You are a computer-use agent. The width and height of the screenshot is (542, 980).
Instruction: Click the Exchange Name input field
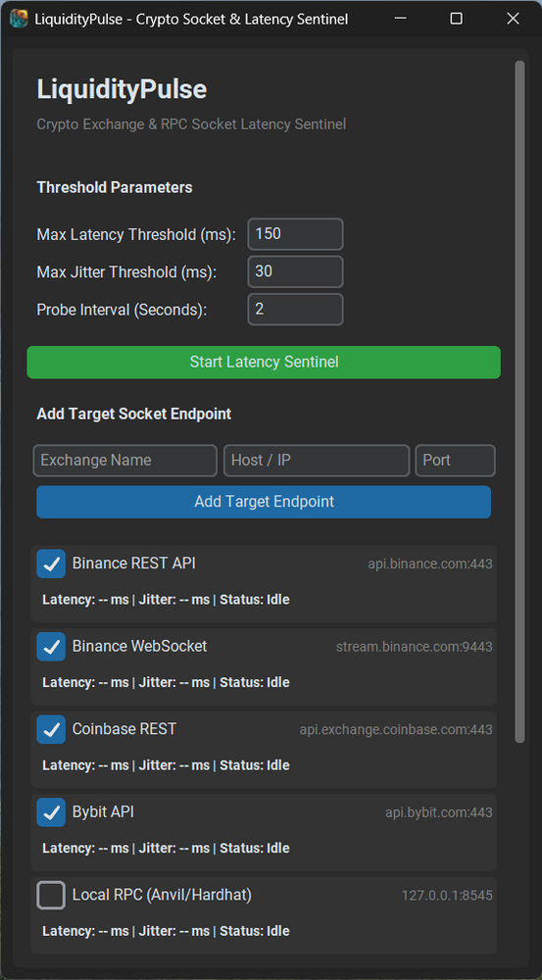pyautogui.click(x=125, y=461)
